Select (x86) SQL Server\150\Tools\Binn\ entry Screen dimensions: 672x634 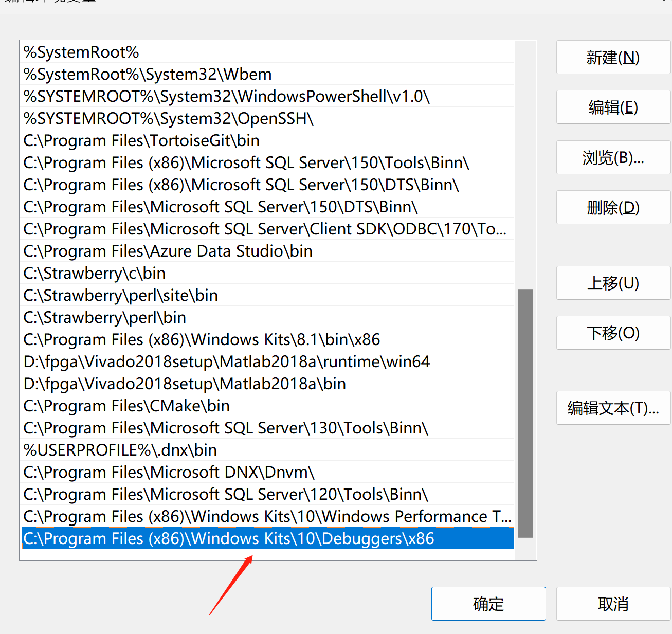[268, 162]
